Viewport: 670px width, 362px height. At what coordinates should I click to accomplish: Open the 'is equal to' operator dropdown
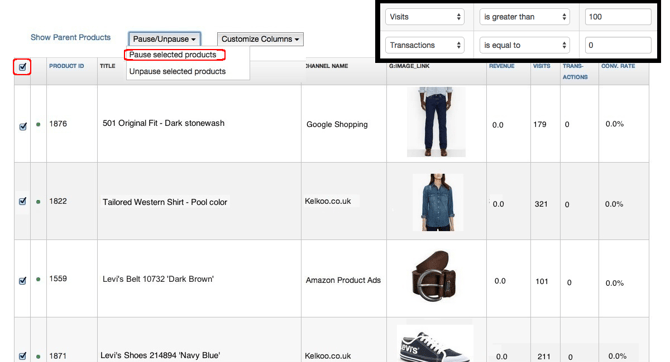tap(524, 45)
